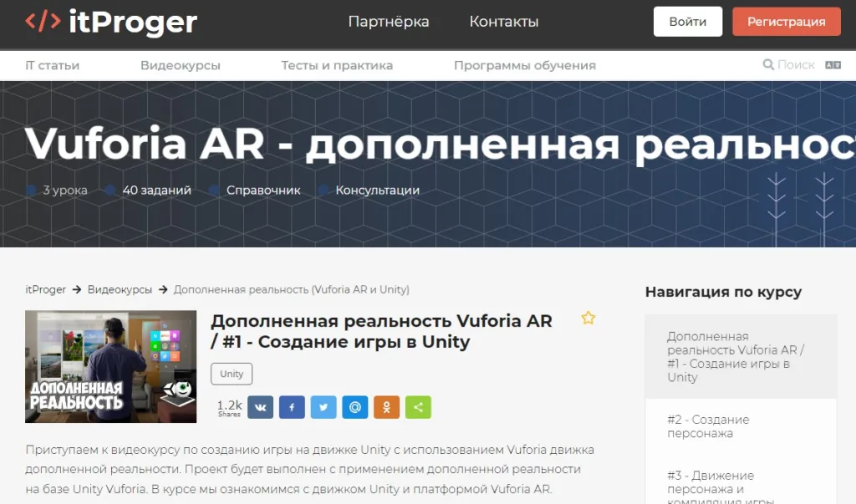
Task: Share the course on Twitter
Action: click(x=324, y=407)
